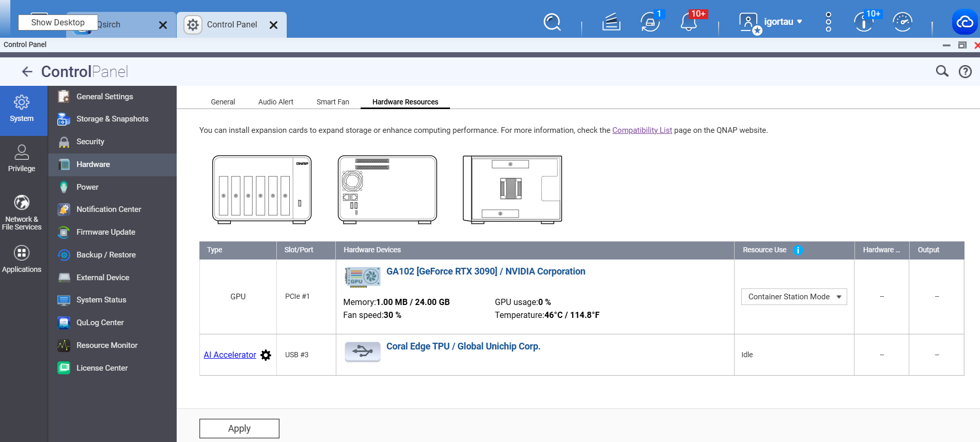Viewport: 980px width, 442px height.
Task: Open the cloud icon at top right
Action: (x=964, y=22)
